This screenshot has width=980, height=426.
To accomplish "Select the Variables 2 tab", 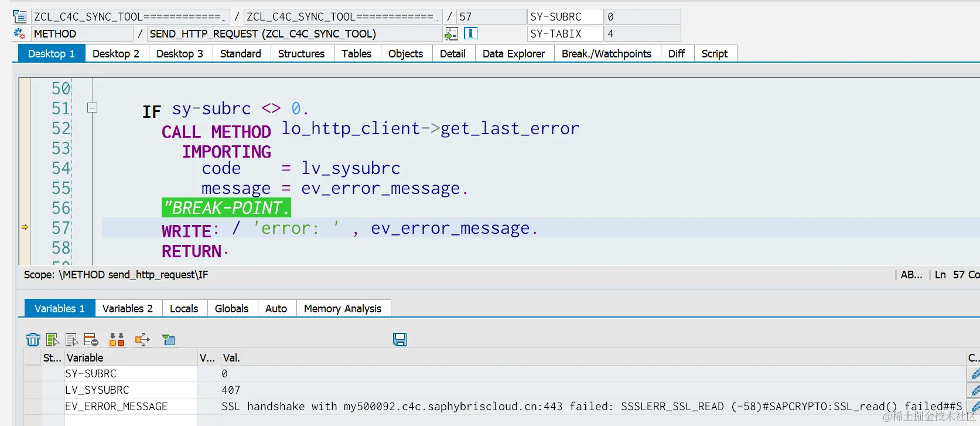I will (128, 308).
